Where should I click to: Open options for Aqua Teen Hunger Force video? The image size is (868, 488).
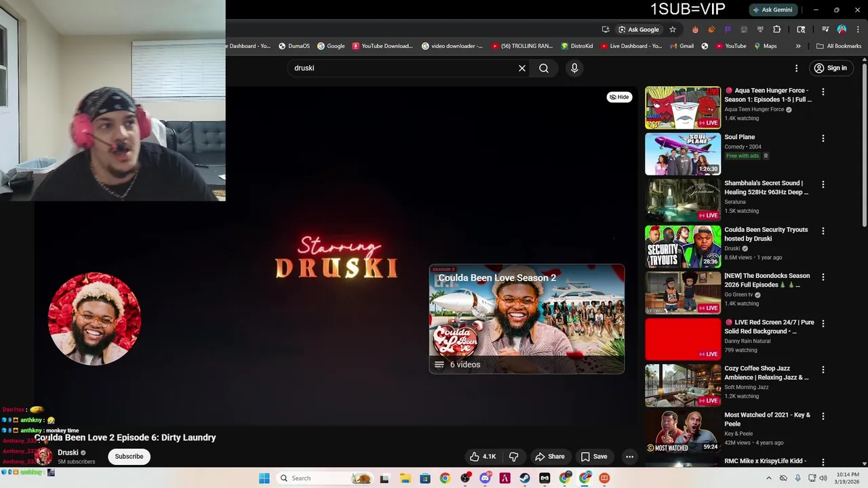[823, 91]
